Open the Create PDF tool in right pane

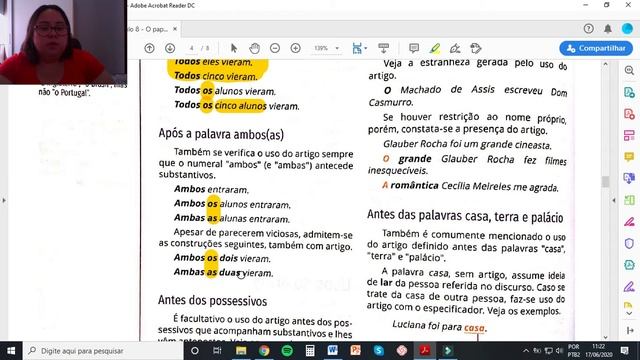click(629, 113)
